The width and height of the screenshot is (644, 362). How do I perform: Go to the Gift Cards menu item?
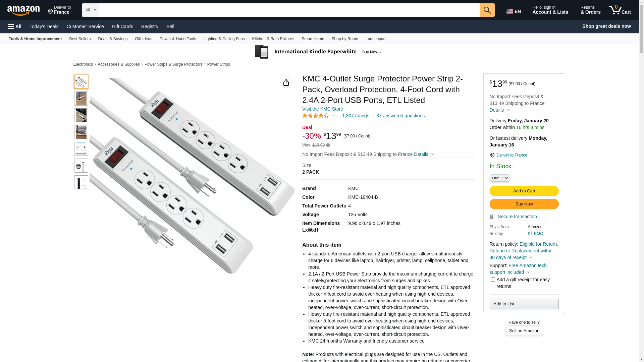[122, 26]
